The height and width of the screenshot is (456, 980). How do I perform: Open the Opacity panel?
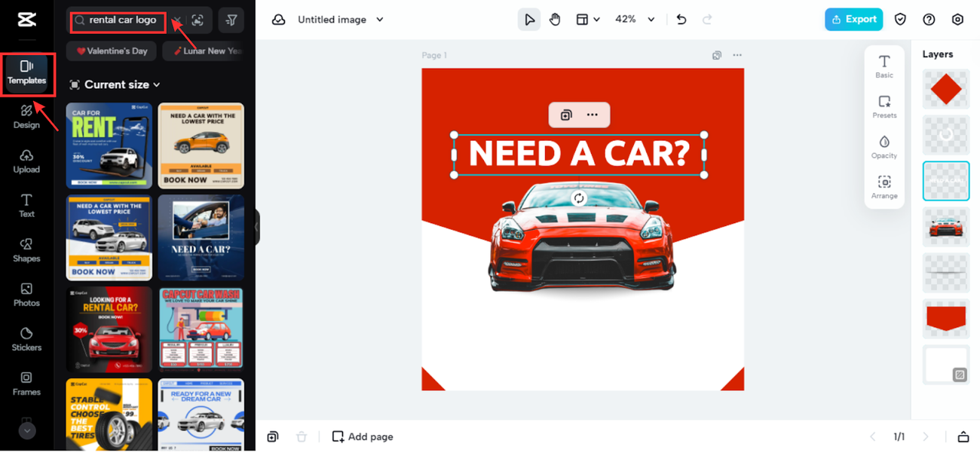pyautogui.click(x=884, y=146)
